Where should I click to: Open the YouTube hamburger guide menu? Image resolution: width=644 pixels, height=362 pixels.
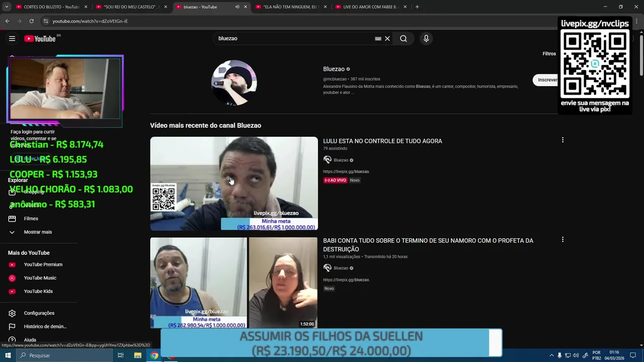pyautogui.click(x=12, y=39)
